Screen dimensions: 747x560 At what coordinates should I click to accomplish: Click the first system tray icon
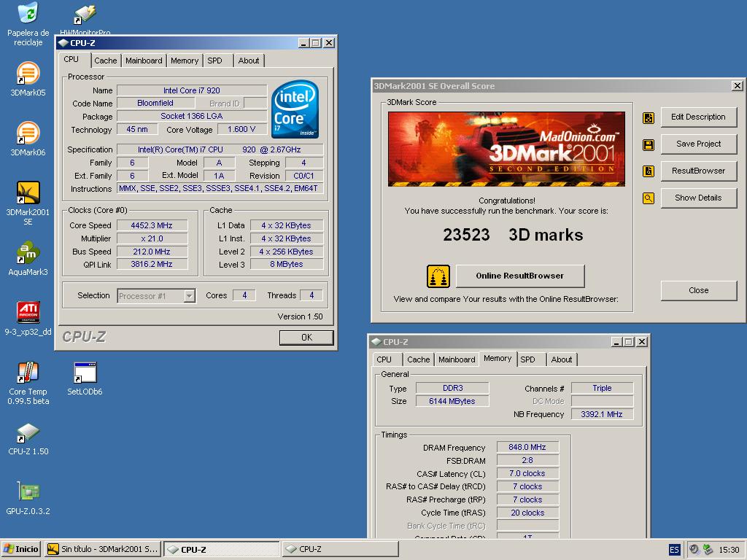[x=694, y=549]
